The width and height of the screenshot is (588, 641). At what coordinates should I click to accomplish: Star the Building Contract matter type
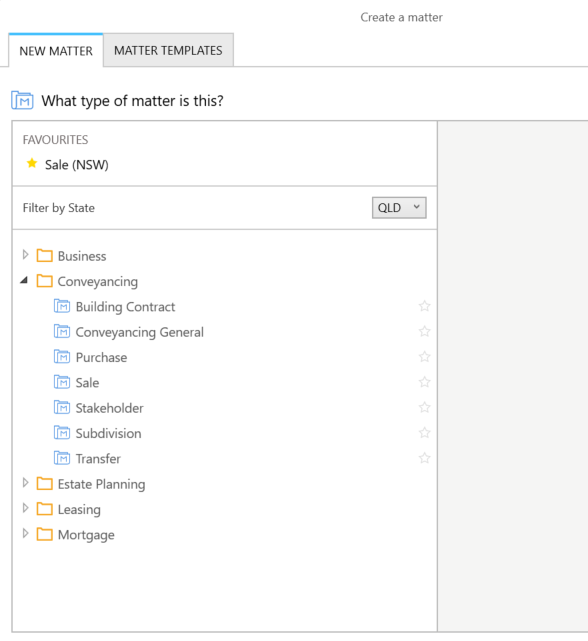[x=424, y=306]
